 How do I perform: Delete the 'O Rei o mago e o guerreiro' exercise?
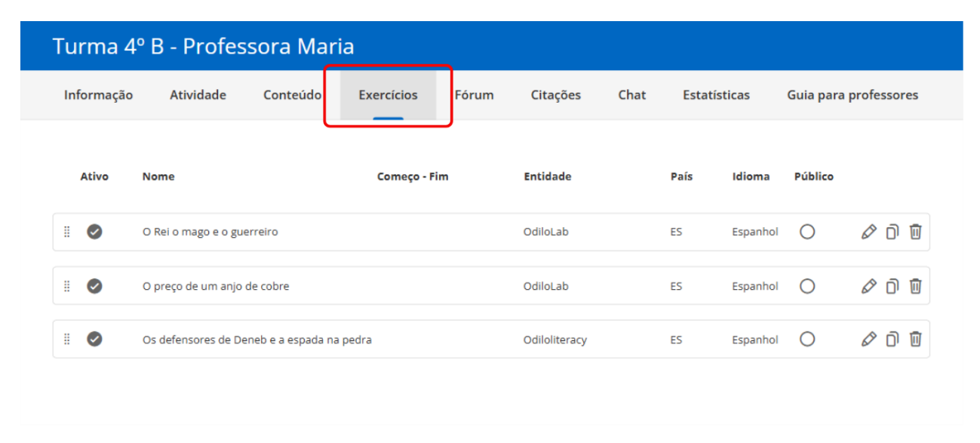point(915,232)
